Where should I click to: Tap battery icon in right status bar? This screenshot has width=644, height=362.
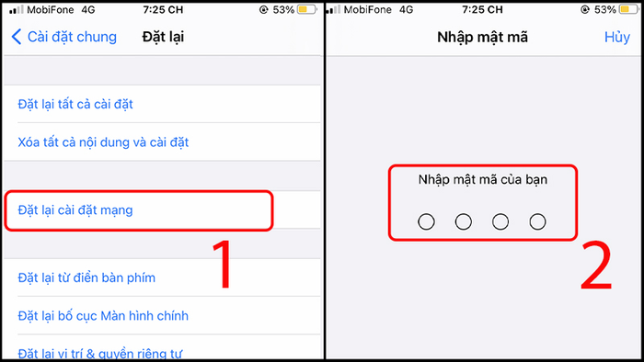point(628,9)
